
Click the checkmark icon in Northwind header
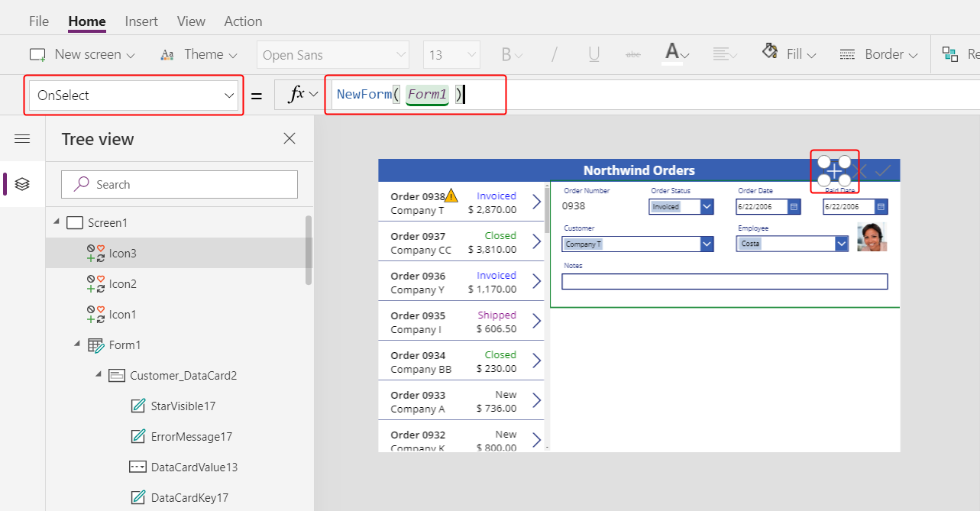click(883, 170)
